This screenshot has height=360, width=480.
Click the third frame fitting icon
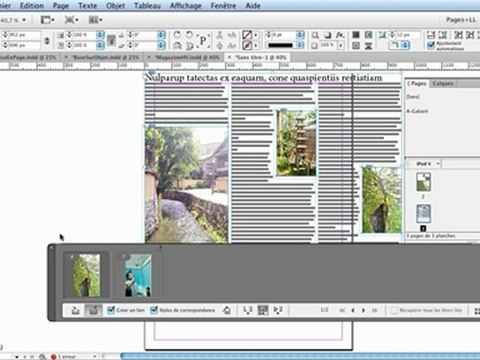tap(459, 35)
